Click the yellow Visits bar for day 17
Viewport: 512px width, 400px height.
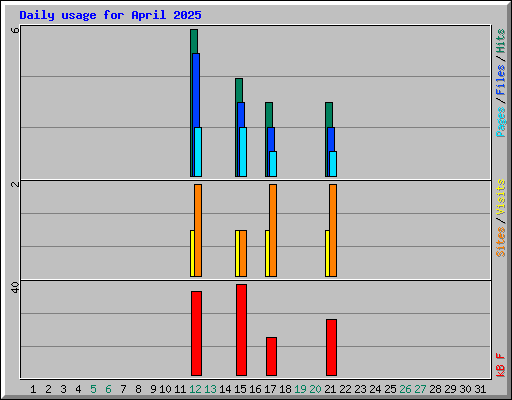[x=267, y=253]
